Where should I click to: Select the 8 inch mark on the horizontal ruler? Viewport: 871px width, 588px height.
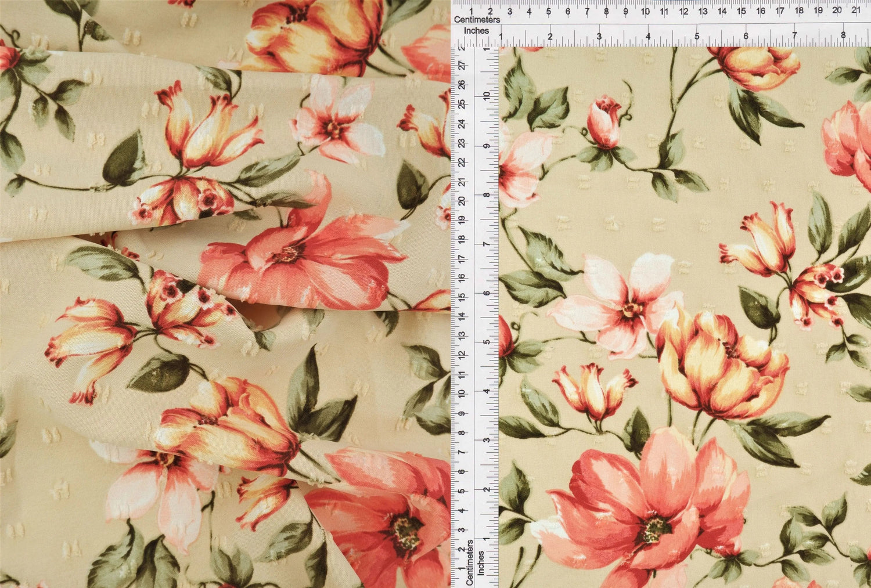(843, 37)
